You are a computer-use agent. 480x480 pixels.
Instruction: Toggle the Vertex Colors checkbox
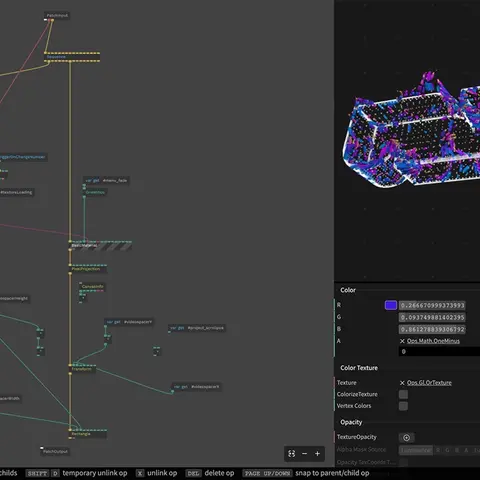(403, 406)
